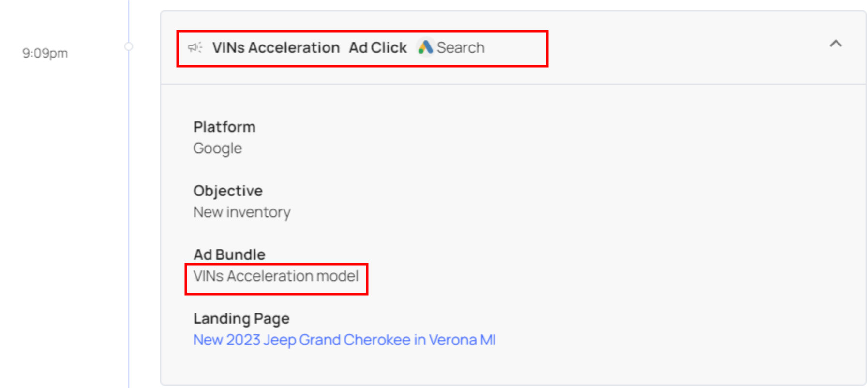Click the megaphone campaign icon

(x=195, y=47)
